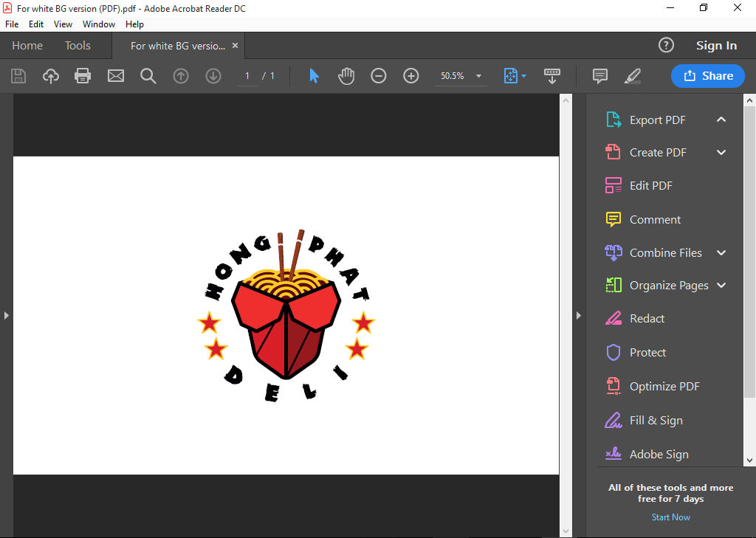Select the Highlight text pen tool

[633, 76]
